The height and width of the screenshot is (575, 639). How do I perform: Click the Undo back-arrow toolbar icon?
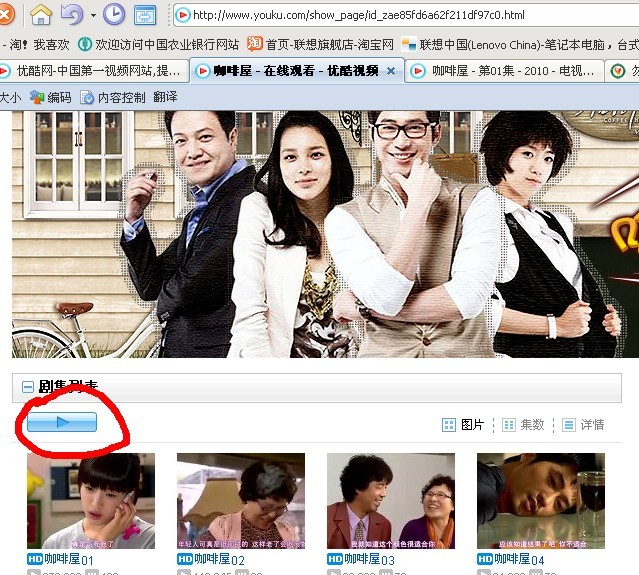coord(72,15)
